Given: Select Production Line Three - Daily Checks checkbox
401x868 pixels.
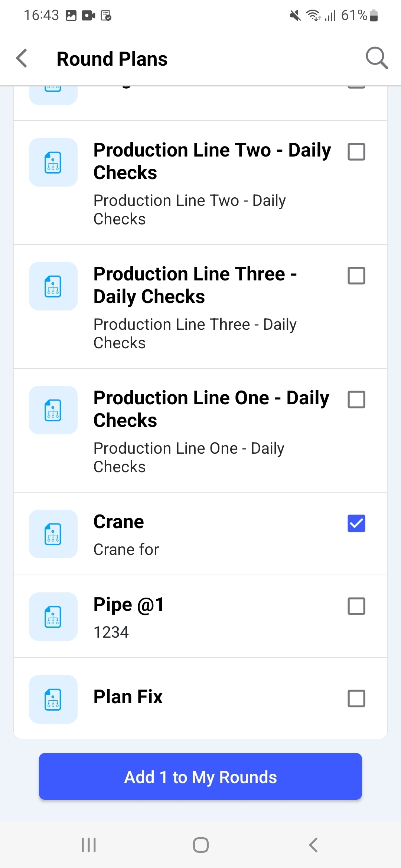Looking at the screenshot, I should click(x=356, y=276).
